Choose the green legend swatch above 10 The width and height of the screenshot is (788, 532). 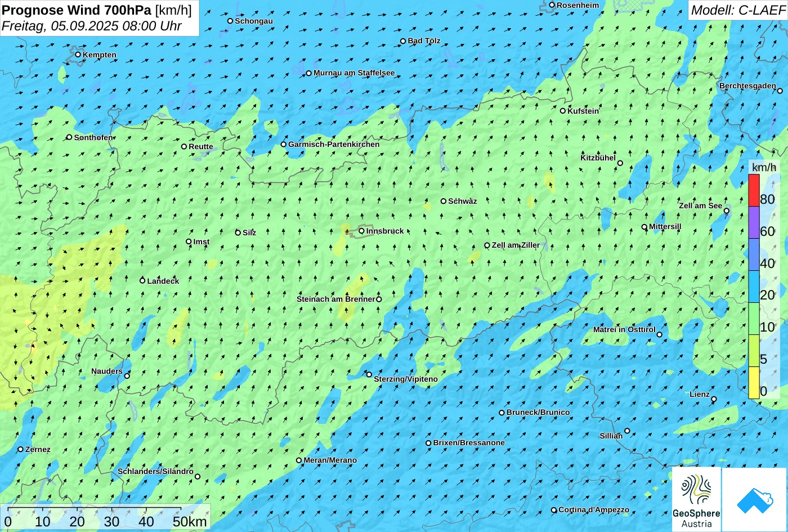click(754, 319)
